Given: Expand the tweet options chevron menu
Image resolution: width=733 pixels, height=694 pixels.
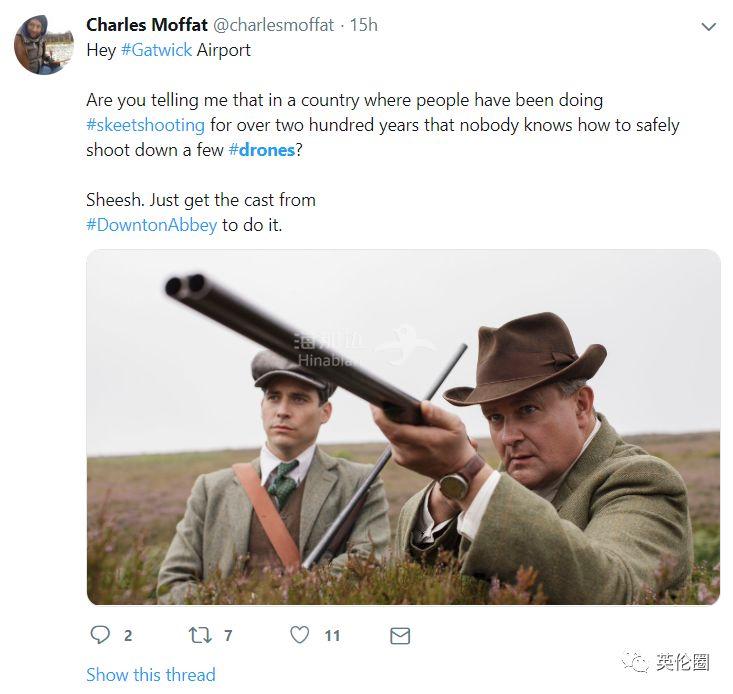Looking at the screenshot, I should 709,27.
